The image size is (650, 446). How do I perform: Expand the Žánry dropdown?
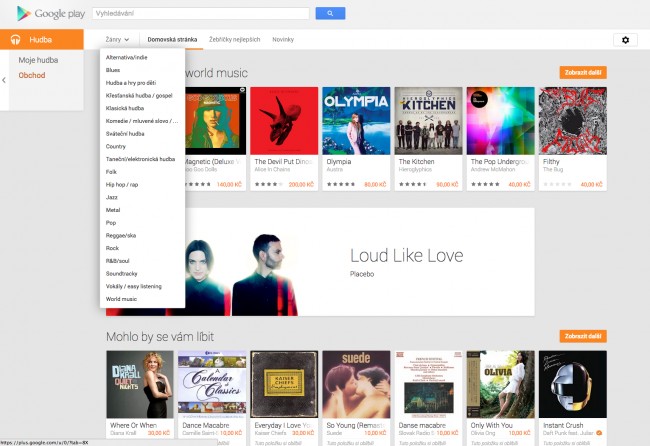click(x=117, y=39)
